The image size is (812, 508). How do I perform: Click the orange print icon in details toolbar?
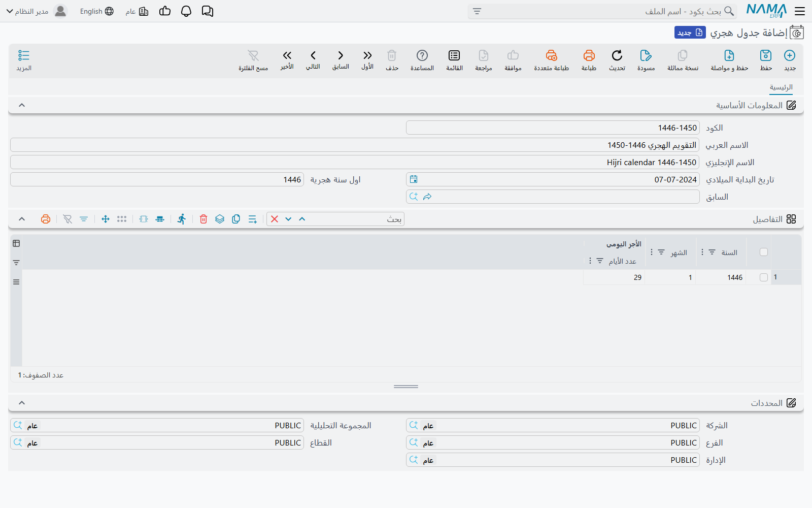46,219
